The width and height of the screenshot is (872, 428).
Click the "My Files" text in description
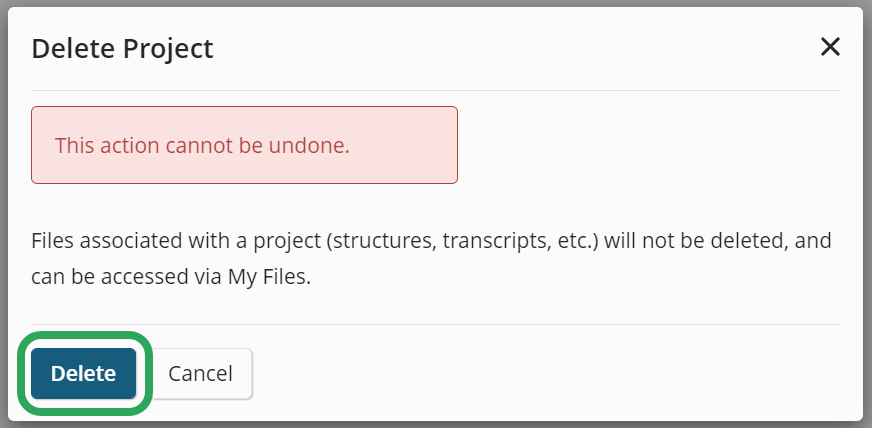pos(267,277)
